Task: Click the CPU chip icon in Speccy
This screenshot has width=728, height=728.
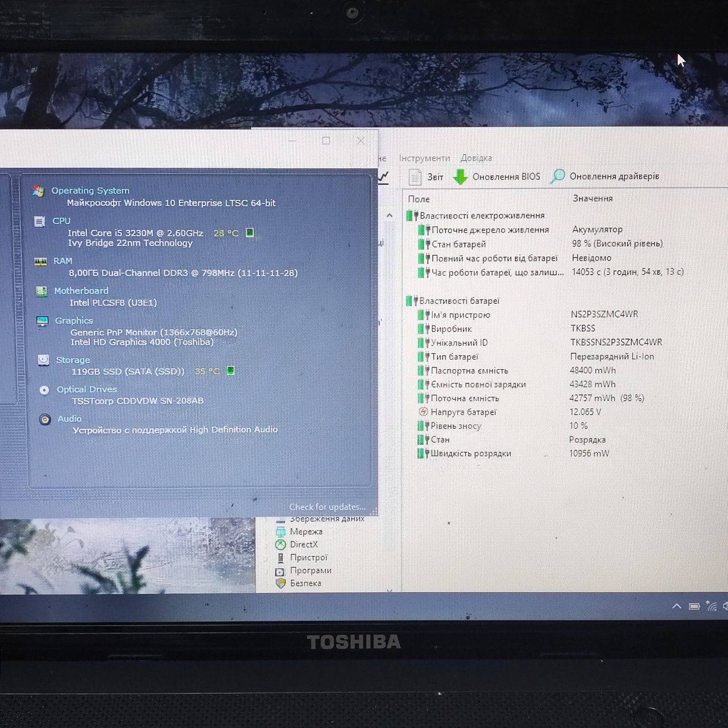Action: pos(39,221)
